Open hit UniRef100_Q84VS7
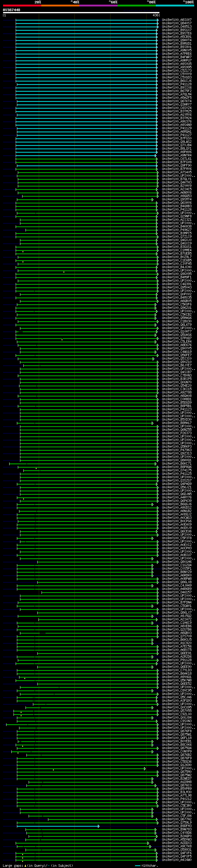197x868 pixels. (x=176, y=23)
